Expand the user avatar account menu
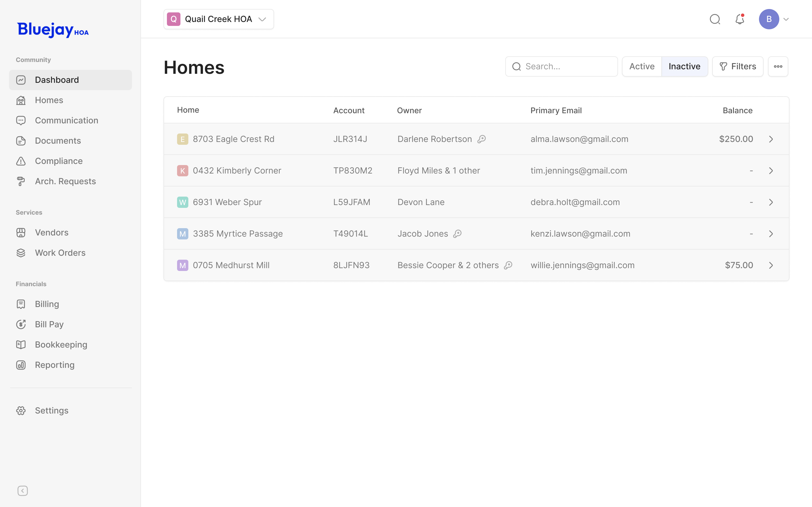Screen dimensions: 812x507 tap(773, 19)
